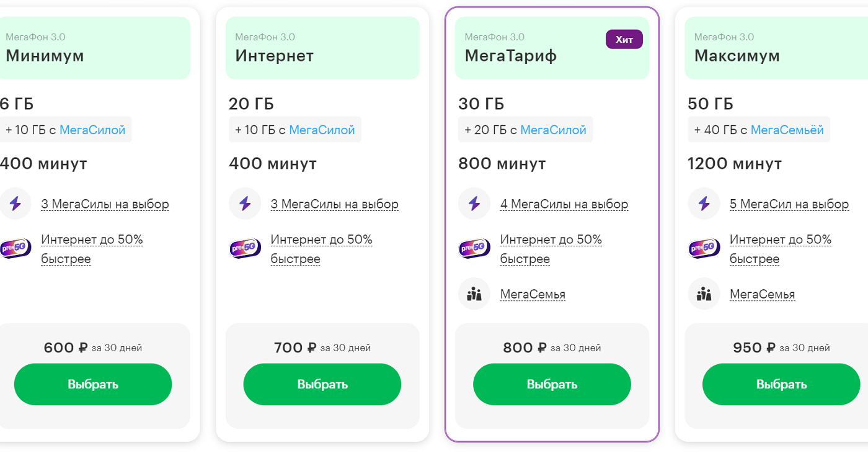Viewport: 868px width, 453px height.
Task: Click the lightning icon in the Минимум card
Action: pyautogui.click(x=15, y=204)
